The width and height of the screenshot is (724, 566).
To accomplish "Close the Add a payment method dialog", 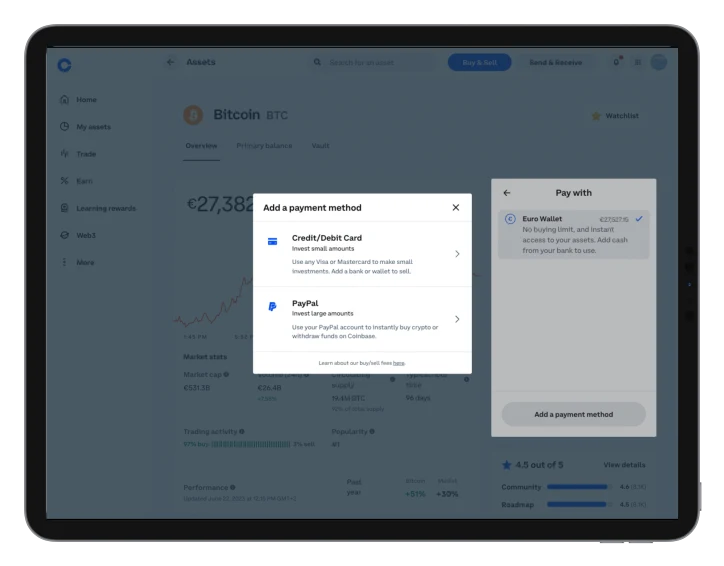I will point(456,208).
